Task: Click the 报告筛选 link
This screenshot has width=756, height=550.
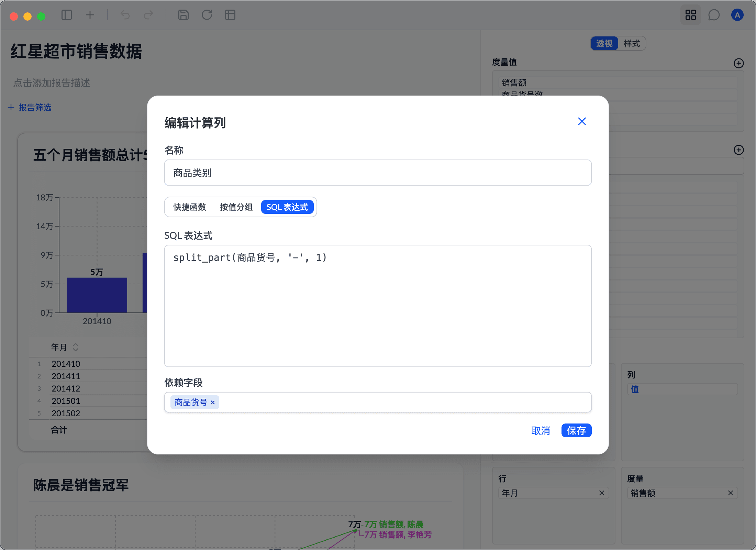Action: 30,107
